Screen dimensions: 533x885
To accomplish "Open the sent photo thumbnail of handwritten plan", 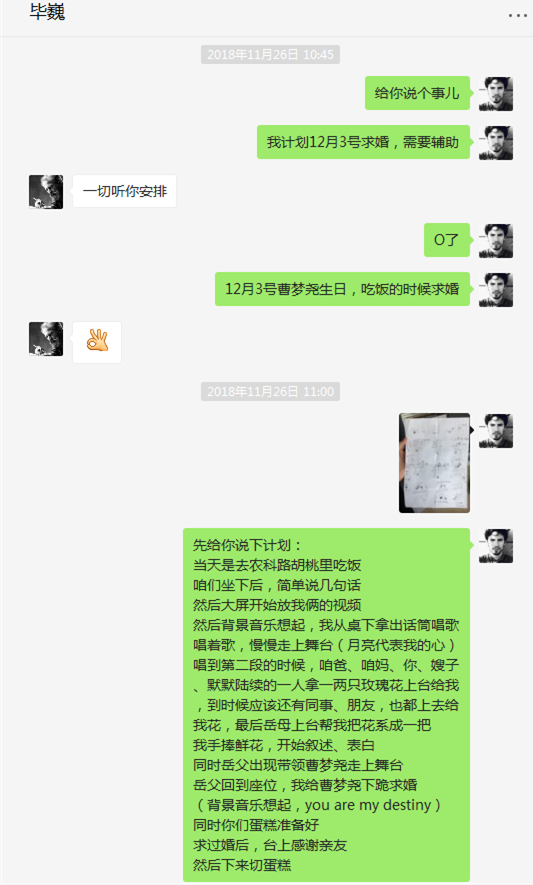I will click(434, 463).
